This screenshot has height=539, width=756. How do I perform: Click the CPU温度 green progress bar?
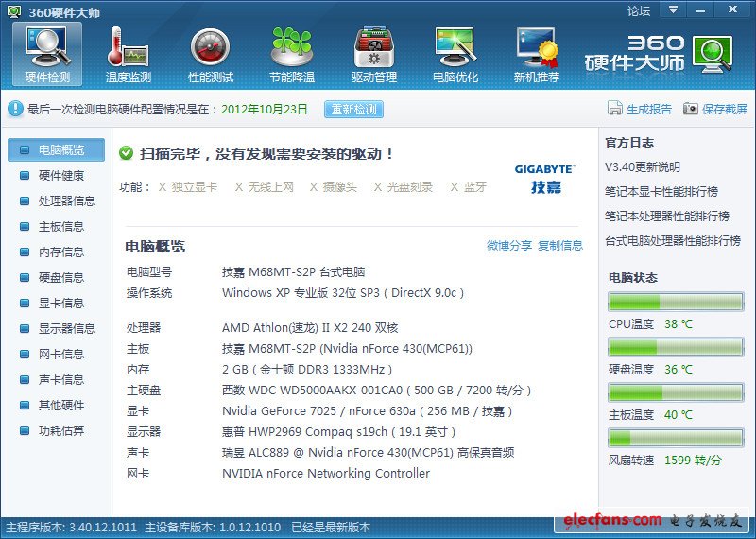tap(676, 303)
